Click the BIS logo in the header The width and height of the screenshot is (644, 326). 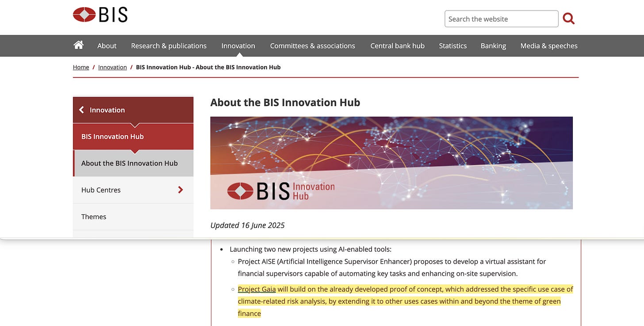click(100, 15)
